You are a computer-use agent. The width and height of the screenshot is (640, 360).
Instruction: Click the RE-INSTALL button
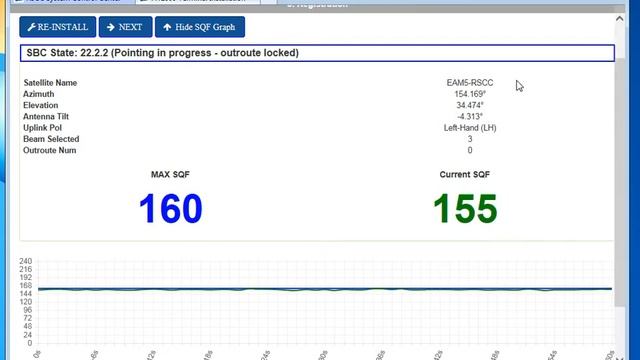(58, 27)
